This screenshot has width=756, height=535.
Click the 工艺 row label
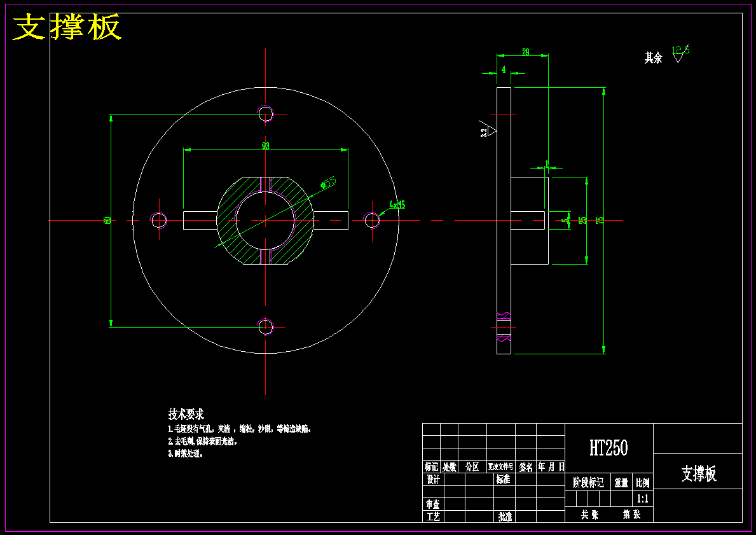click(x=433, y=517)
